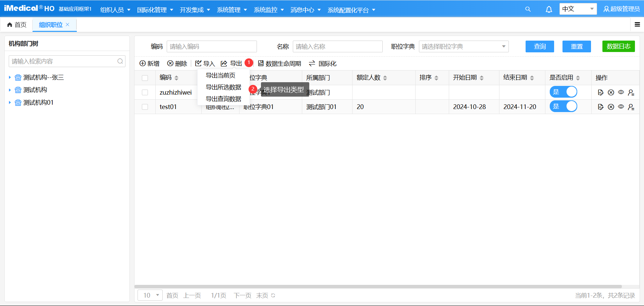Click the notification bell icon
This screenshot has width=644, height=306.
pyautogui.click(x=549, y=9)
